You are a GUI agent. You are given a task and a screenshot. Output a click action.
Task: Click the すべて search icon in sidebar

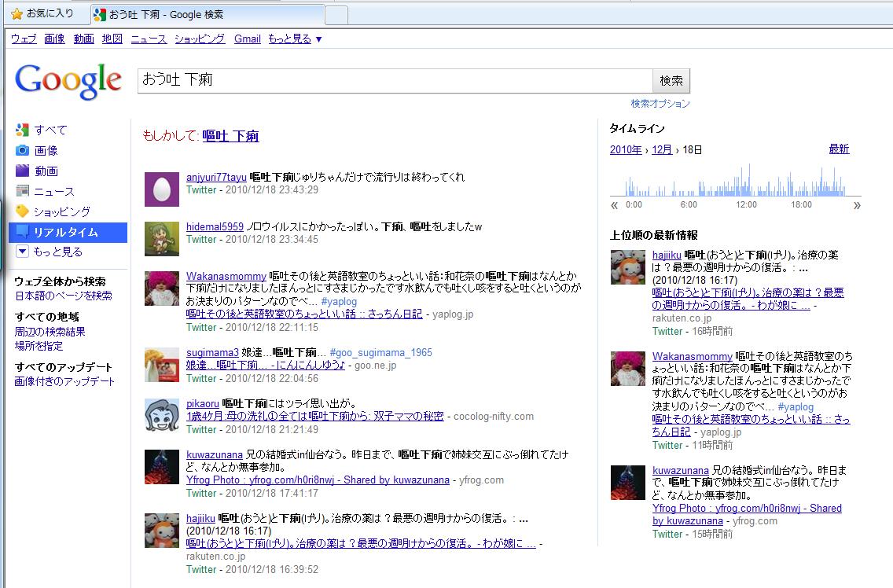click(x=22, y=130)
